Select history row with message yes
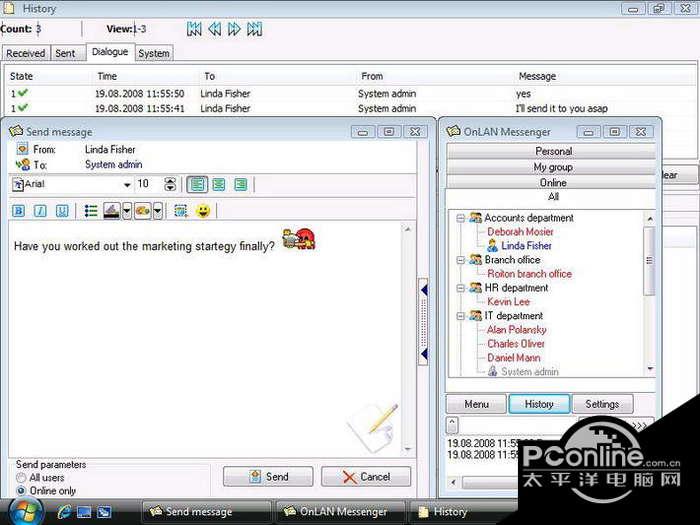The height and width of the screenshot is (525, 700). [350, 94]
